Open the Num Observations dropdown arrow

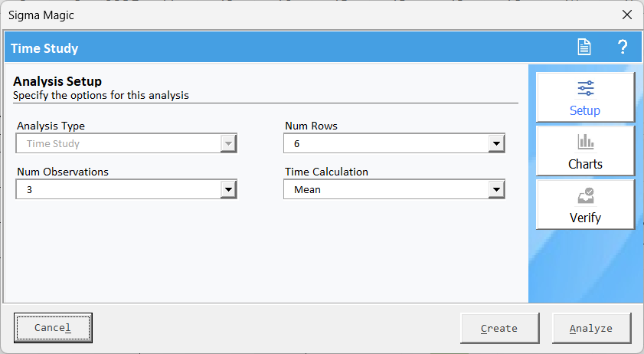(228, 189)
